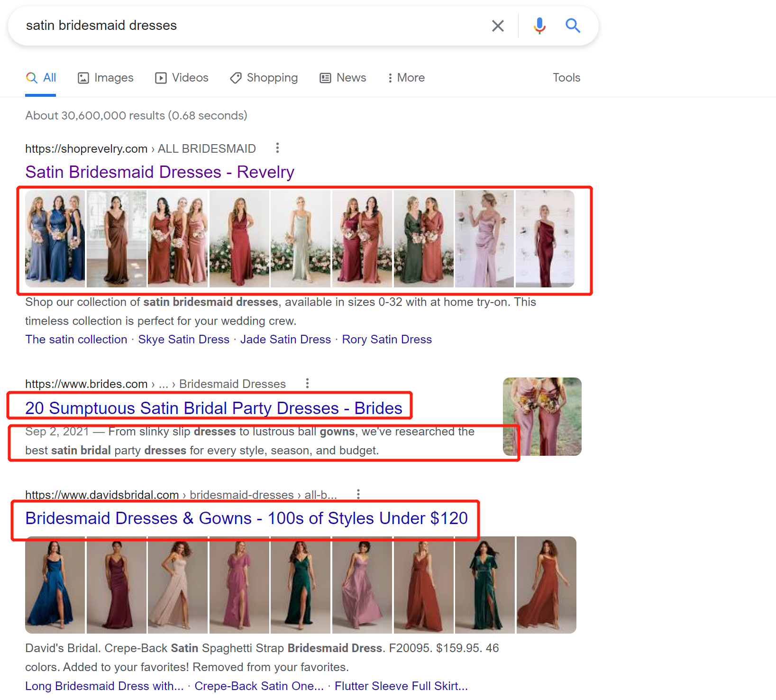776x700 pixels.
Task: Start voice search with the microphone icon
Action: pos(539,26)
